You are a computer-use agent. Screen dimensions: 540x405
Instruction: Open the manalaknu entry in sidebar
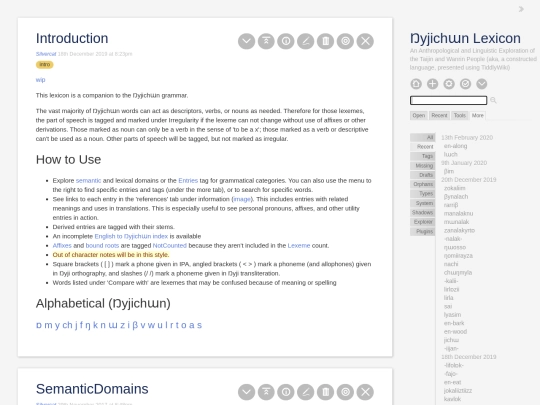coord(458,214)
